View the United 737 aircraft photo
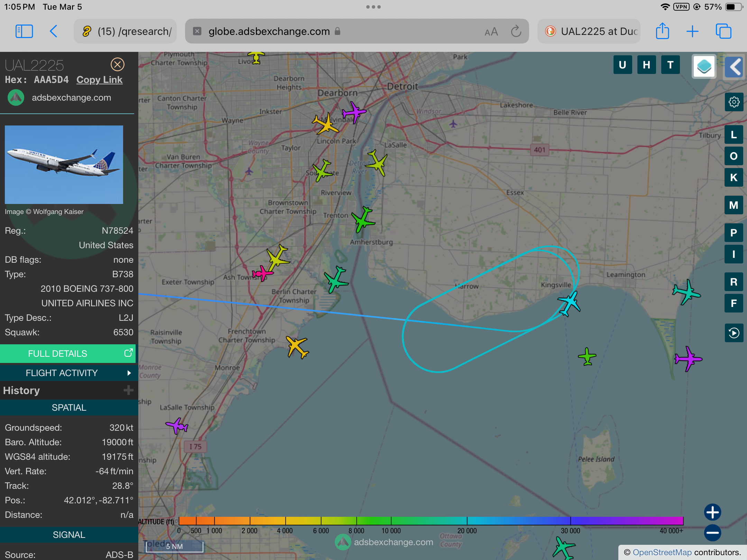 (x=64, y=165)
